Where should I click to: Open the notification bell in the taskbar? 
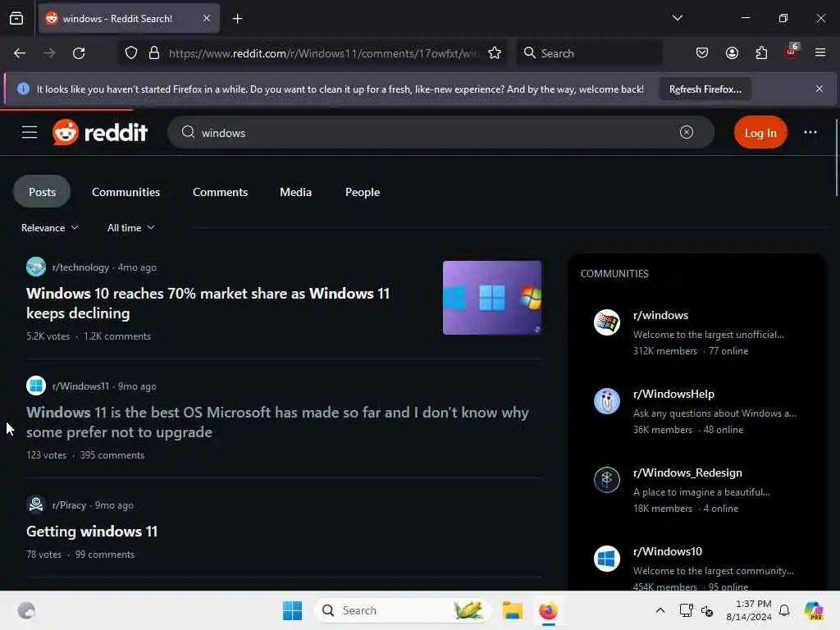[784, 610]
